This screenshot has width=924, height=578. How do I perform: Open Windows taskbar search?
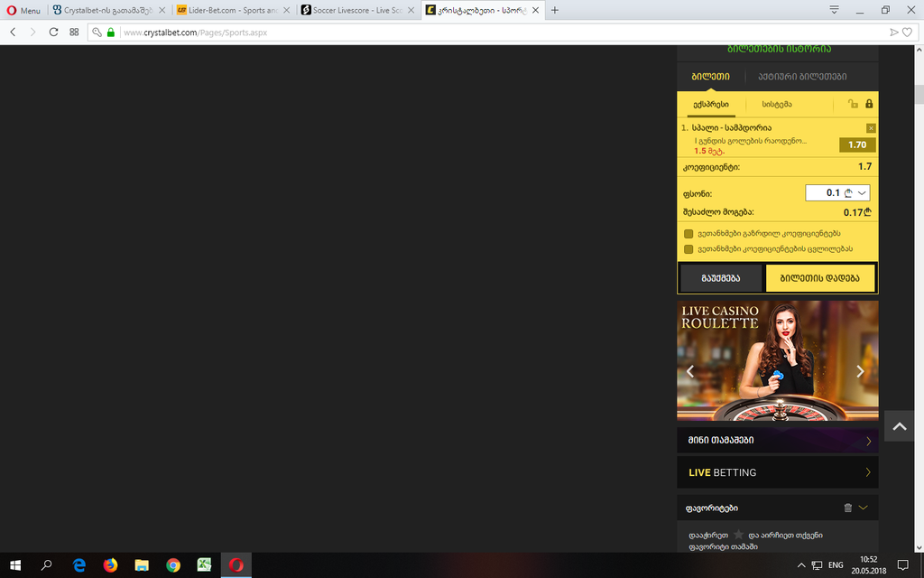[x=47, y=565]
